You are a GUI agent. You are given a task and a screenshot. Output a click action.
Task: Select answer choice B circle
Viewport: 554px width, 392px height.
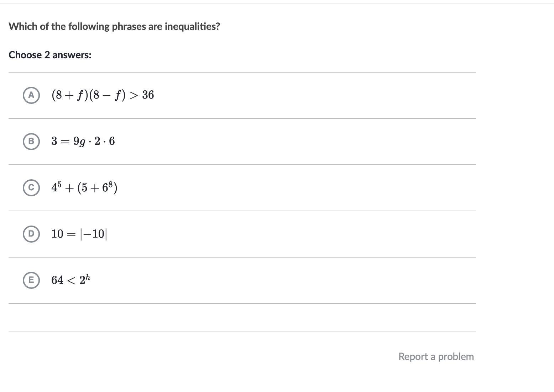(x=31, y=141)
